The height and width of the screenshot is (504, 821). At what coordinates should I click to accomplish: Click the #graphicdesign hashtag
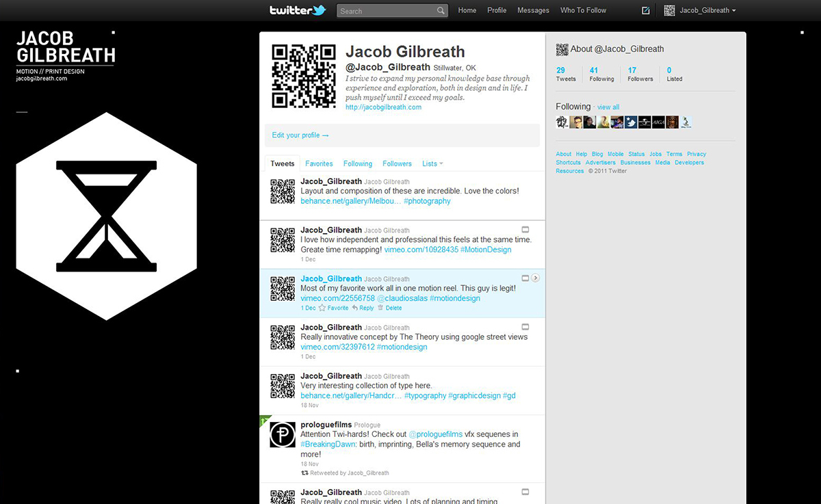(474, 395)
